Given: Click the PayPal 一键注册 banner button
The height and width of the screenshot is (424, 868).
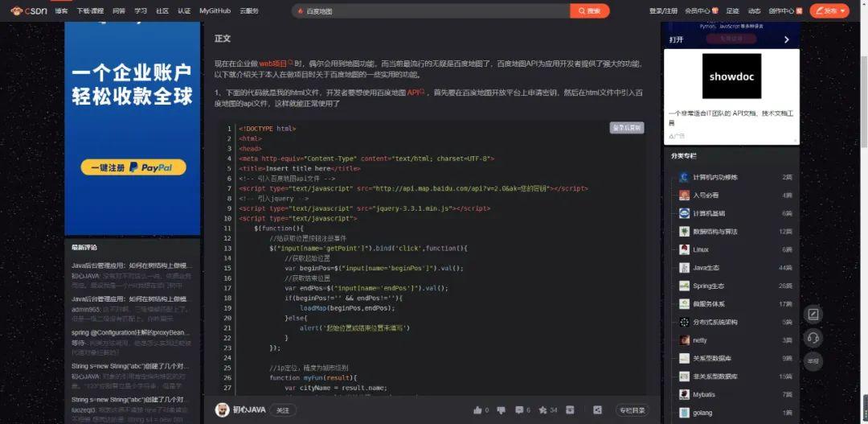Looking at the screenshot, I should click(x=133, y=167).
